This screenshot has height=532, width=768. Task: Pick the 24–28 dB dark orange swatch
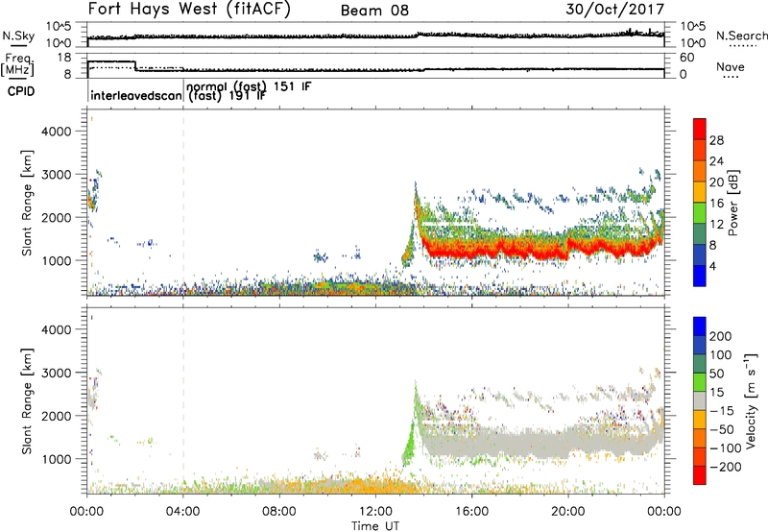[700, 151]
